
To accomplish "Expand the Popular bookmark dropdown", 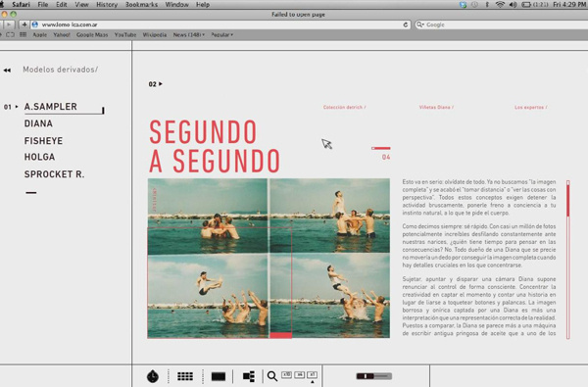I will click(222, 35).
